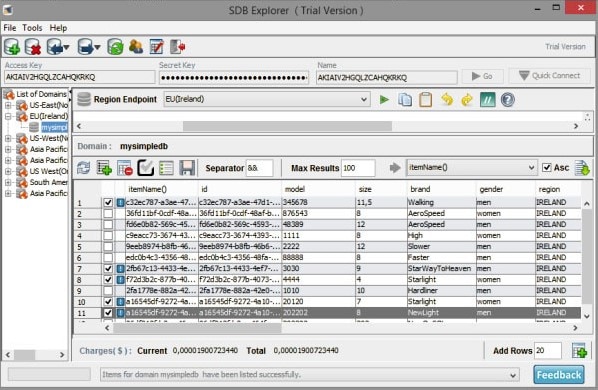Image resolution: width=598 pixels, height=390 pixels.
Task: Uncheck row 1 checkbox for model 345678
Action: coord(108,202)
